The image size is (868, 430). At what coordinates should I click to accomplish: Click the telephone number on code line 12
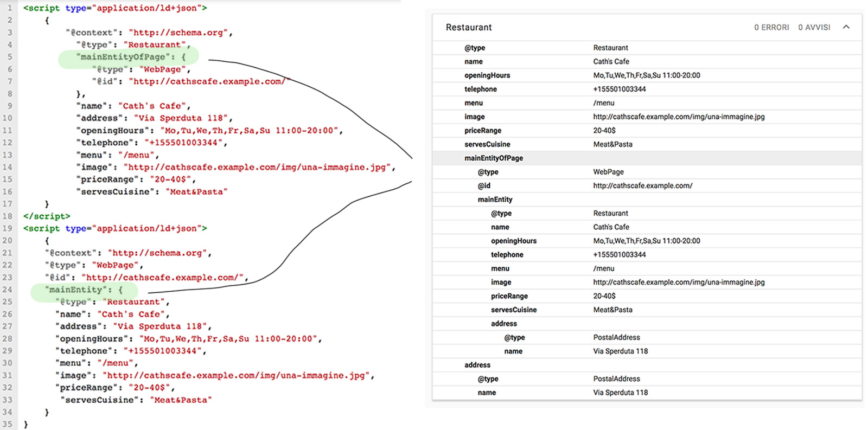183,143
